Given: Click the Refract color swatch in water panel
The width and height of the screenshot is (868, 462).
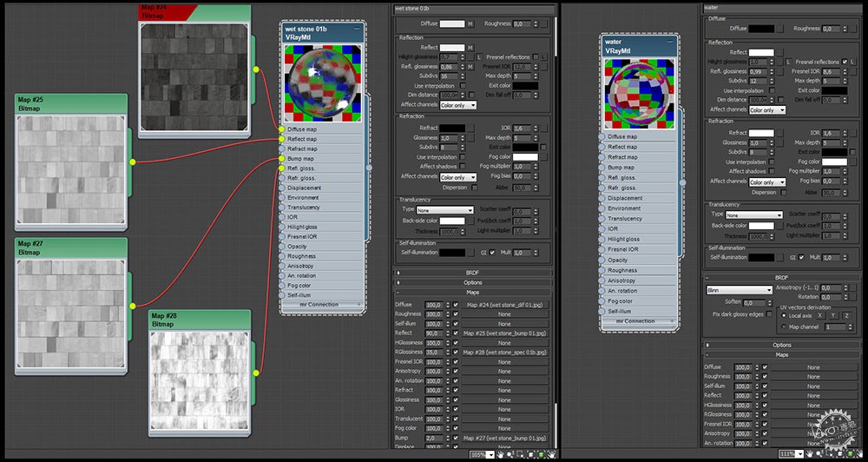Looking at the screenshot, I should [x=761, y=133].
